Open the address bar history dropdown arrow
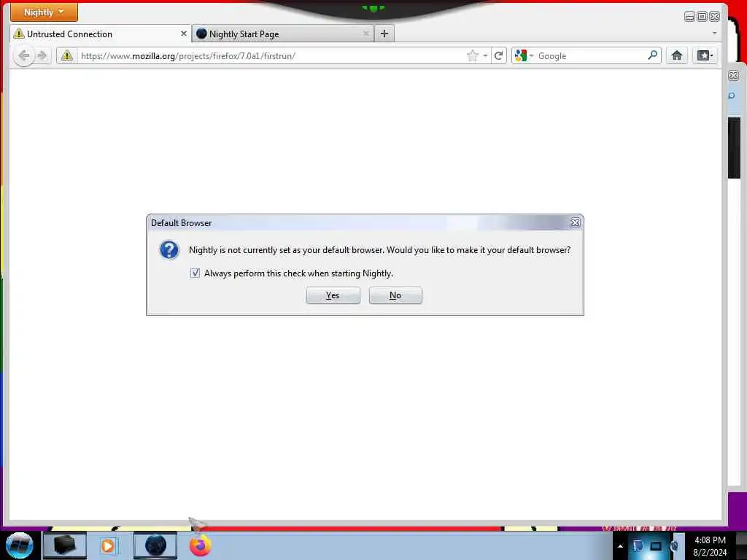The width and height of the screenshot is (747, 560). click(485, 55)
